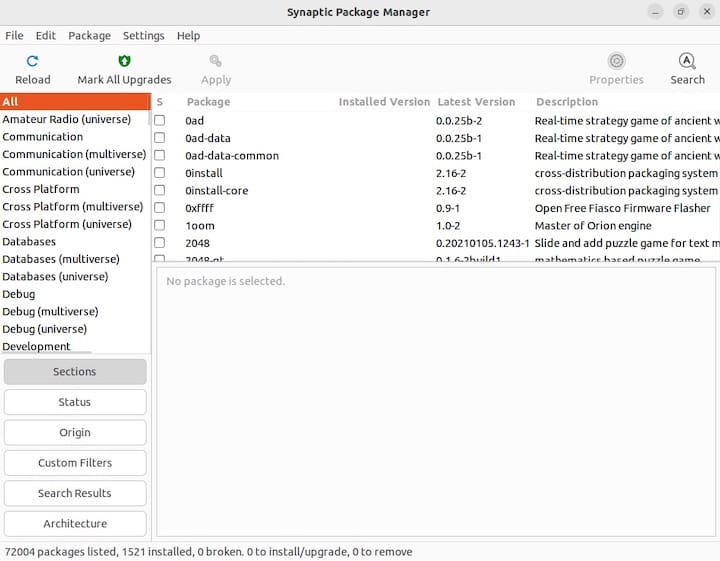Select the 0ad-data-common package name
This screenshot has height=561, width=720.
232,155
